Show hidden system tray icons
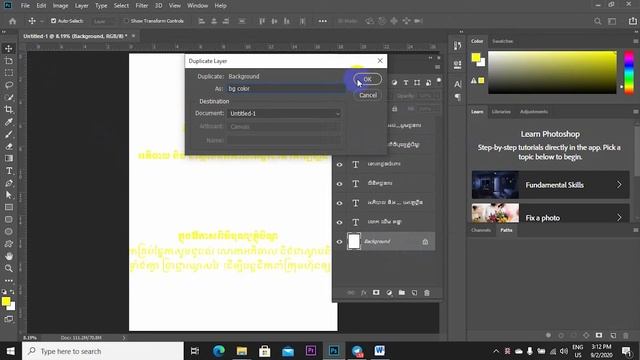Screen dimensions: 640x360 pyautogui.click(x=496, y=351)
